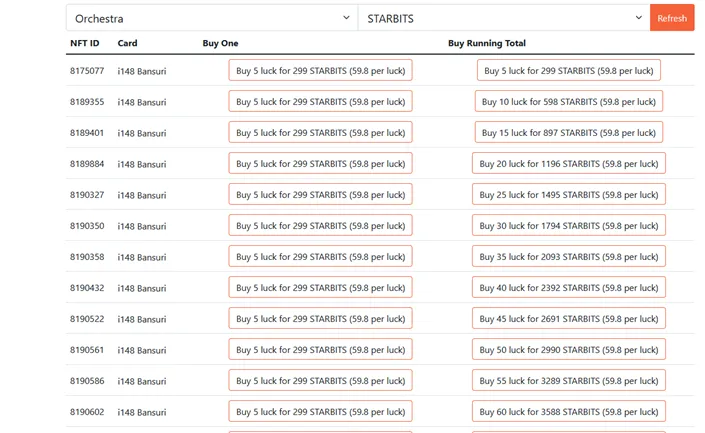Buy one luck for NFT 8190586
This screenshot has width=705, height=433.
click(x=320, y=380)
